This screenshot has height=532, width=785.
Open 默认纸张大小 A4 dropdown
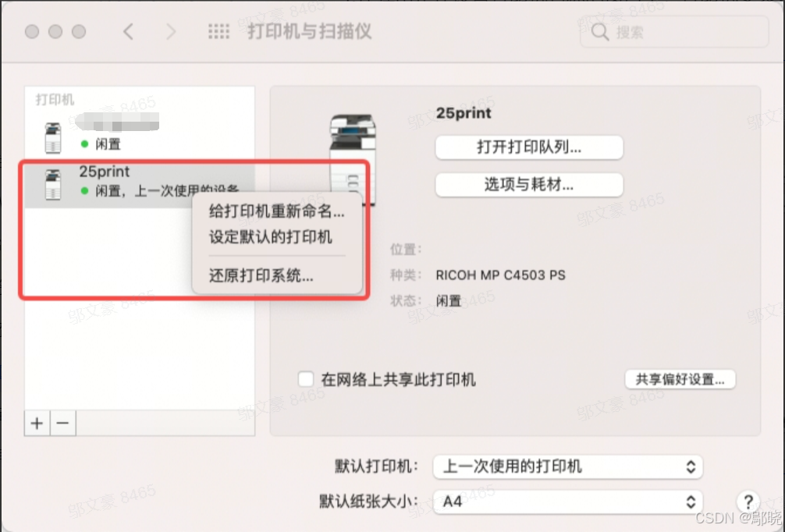pos(568,501)
